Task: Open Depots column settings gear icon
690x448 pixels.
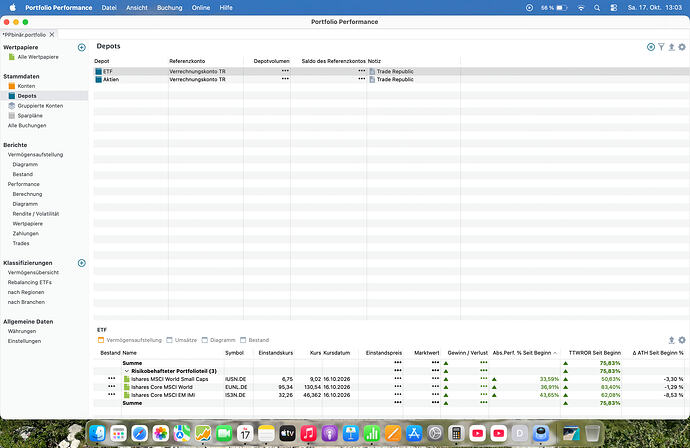Action: pos(682,47)
